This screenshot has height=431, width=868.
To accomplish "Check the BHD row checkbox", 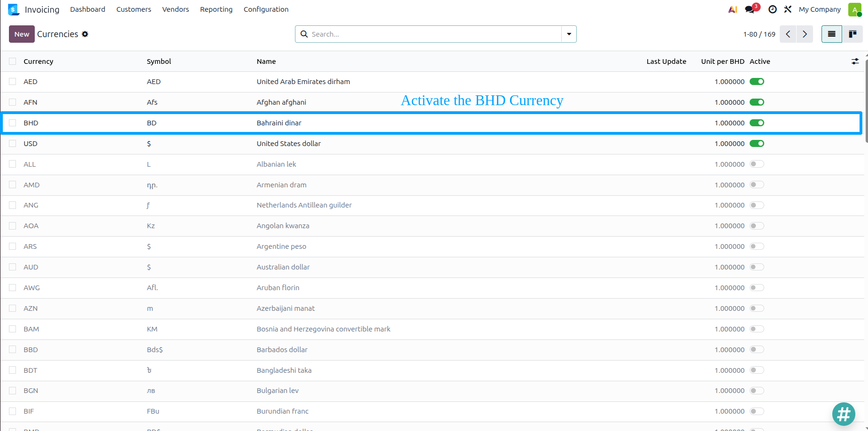I will point(13,123).
